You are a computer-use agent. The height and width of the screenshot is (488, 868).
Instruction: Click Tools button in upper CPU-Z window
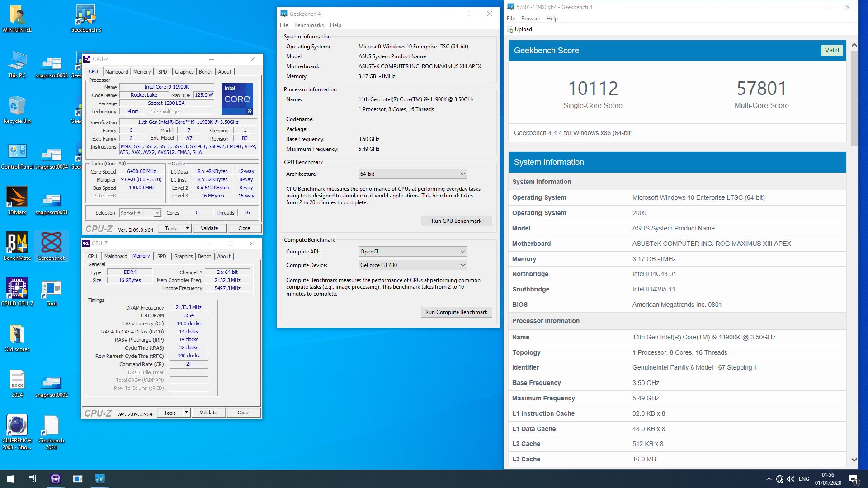pyautogui.click(x=171, y=228)
